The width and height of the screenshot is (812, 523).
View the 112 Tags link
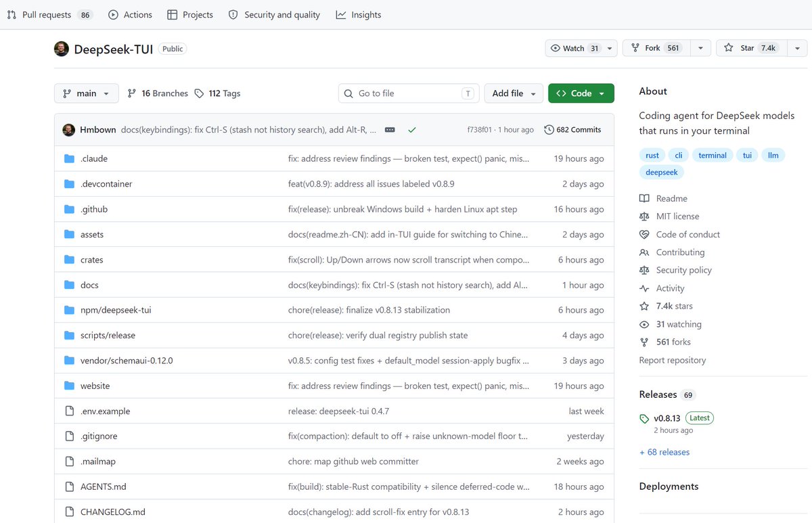point(217,93)
